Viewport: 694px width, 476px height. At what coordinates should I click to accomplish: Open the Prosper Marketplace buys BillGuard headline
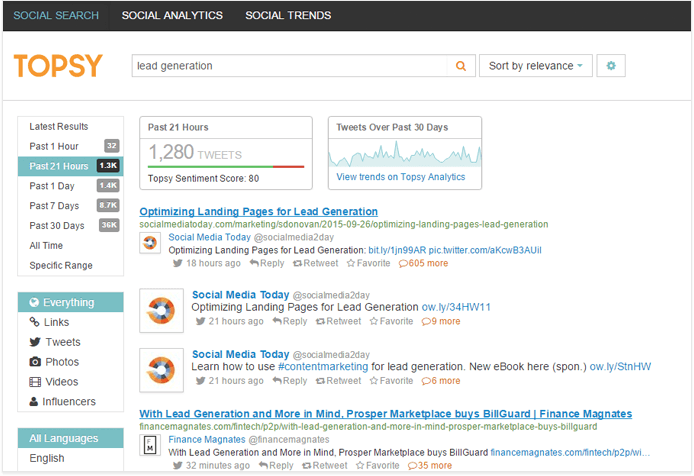click(x=386, y=414)
